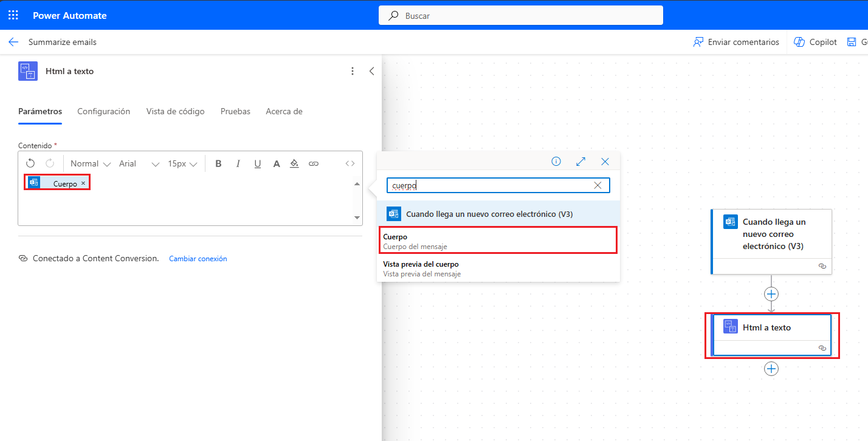Switch to the Configuración tab
Image resolution: width=868 pixels, height=441 pixels.
[104, 112]
